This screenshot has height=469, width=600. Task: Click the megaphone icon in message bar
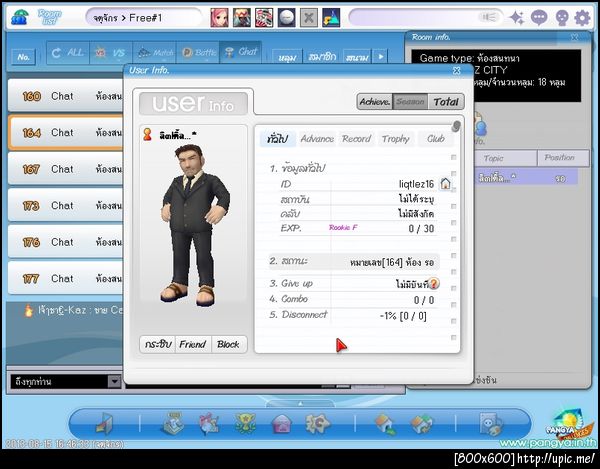tap(489, 17)
